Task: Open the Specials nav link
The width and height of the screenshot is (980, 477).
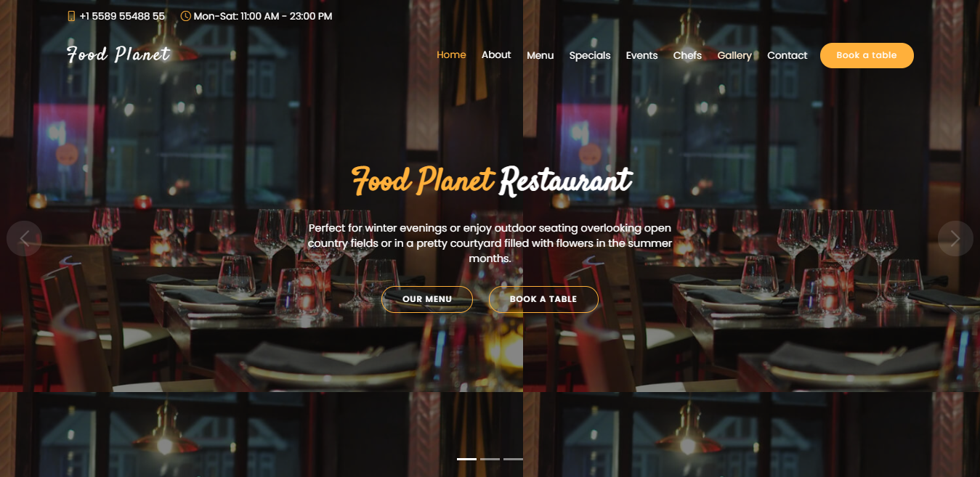Action: pyautogui.click(x=590, y=55)
